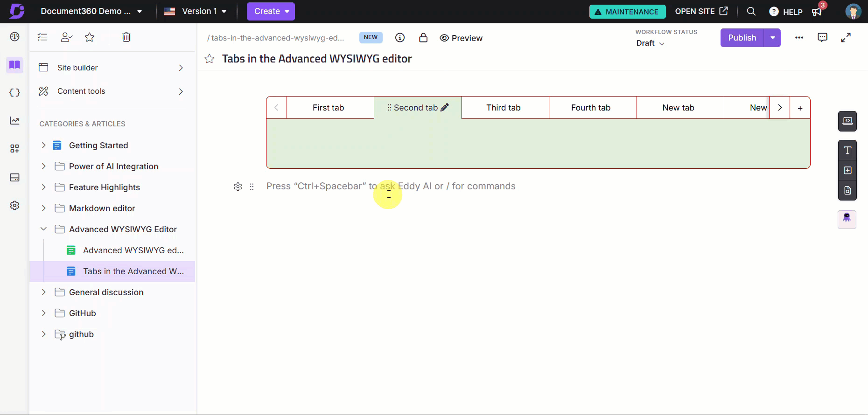Click the user-check workflow assignments icon
The image size is (868, 415).
point(67,37)
